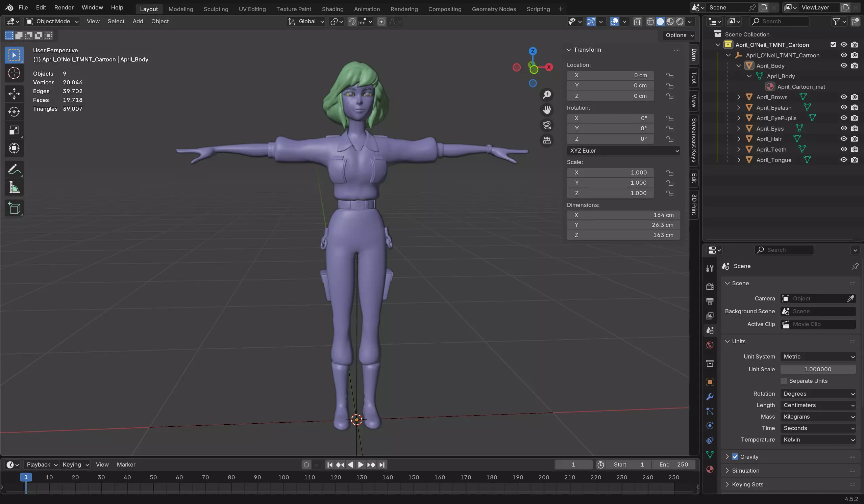Screen dimensions: 864x504
Task: Open the Modifiers wrench properties tab
Action: coord(710,397)
